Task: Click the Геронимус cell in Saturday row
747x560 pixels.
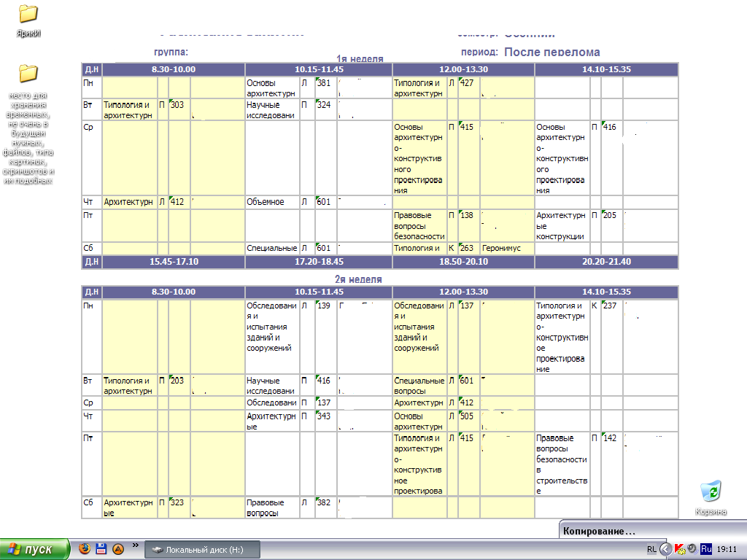Action: [x=503, y=248]
